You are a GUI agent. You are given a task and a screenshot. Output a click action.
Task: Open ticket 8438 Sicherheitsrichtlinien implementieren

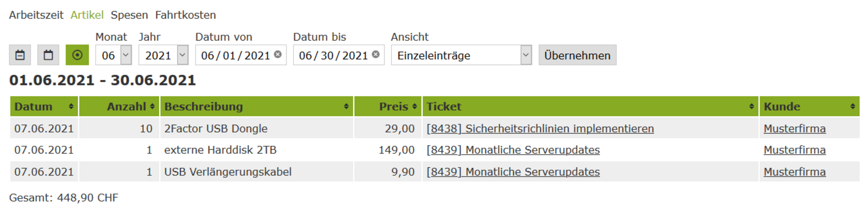(540, 129)
